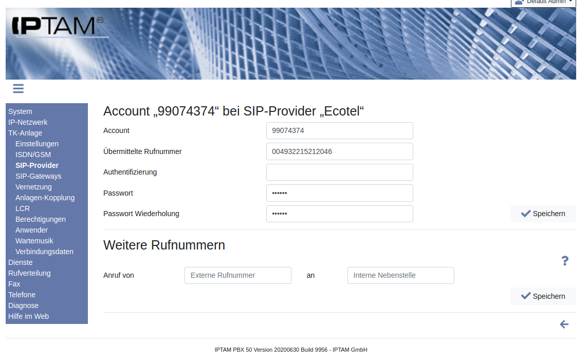Save additional numbers with lower Speichern
Viewport: 588px width, 364px height.
(543, 296)
